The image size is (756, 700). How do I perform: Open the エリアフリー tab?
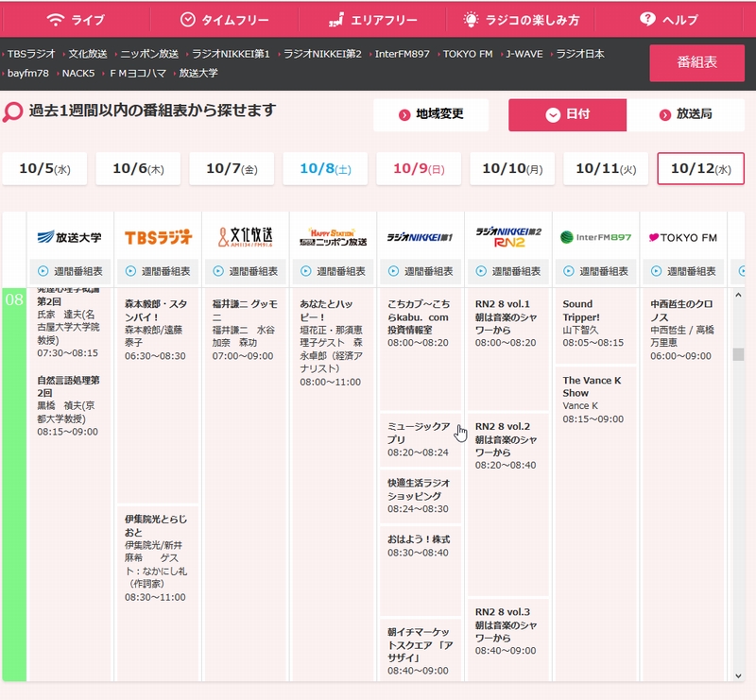tap(372, 20)
